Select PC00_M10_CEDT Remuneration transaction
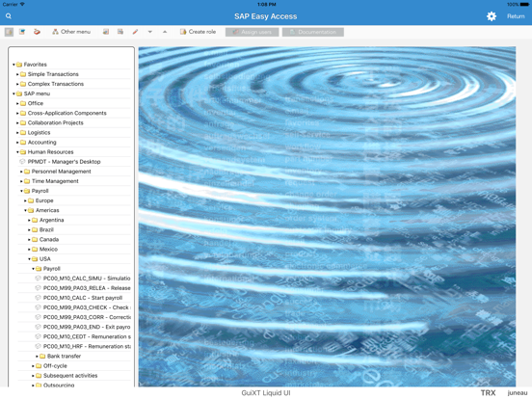Screen dimensions: 532x399 coord(87,337)
